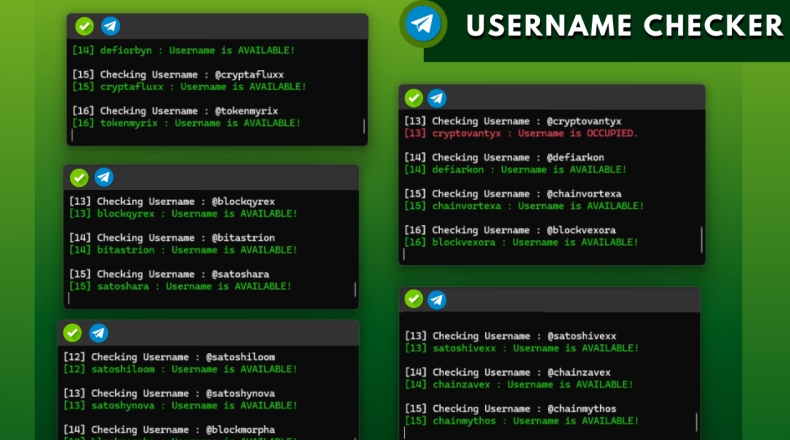
Task: Click the scrollbar in the chainmythos window
Action: [694, 422]
